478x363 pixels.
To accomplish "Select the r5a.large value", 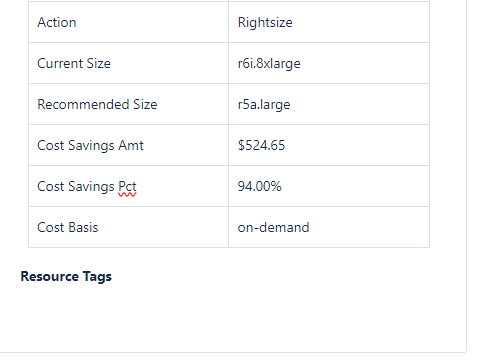I will [264, 104].
